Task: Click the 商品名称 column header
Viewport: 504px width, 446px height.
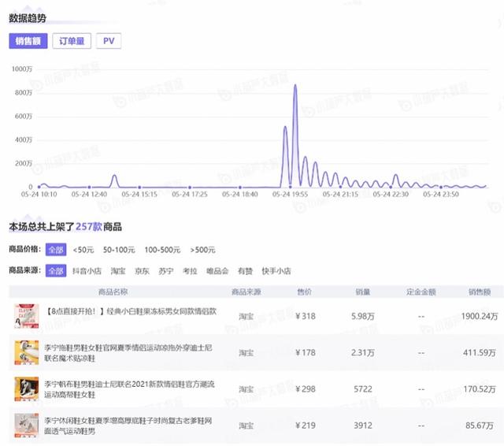Action: point(113,292)
